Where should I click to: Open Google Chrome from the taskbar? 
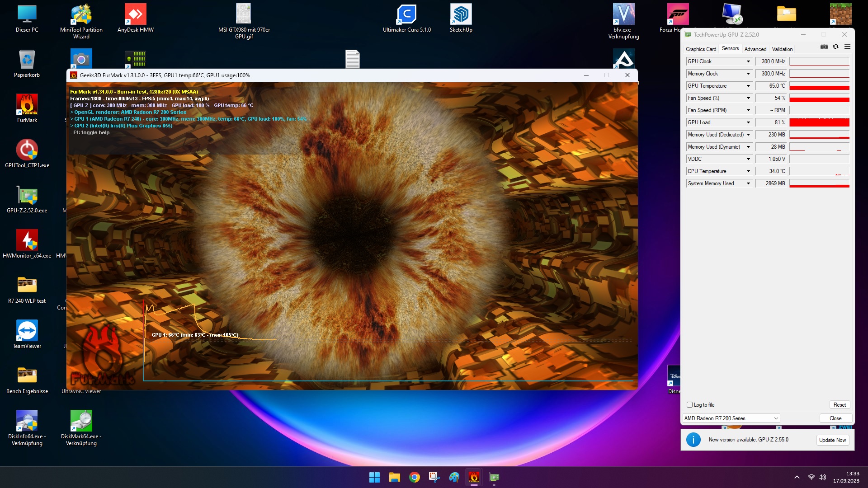[414, 477]
